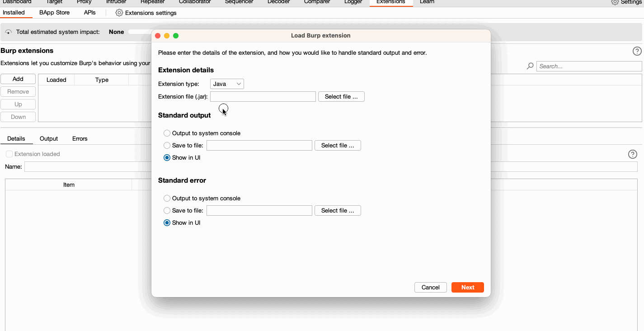The image size is (644, 331).
Task: Click the Next button
Action: pyautogui.click(x=468, y=288)
